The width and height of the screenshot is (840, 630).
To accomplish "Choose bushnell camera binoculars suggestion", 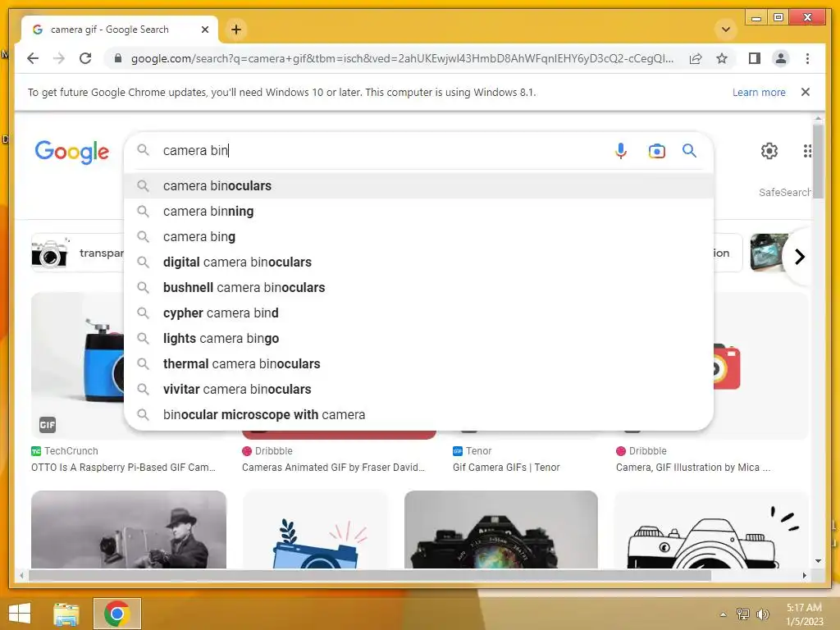I will pyautogui.click(x=418, y=288).
